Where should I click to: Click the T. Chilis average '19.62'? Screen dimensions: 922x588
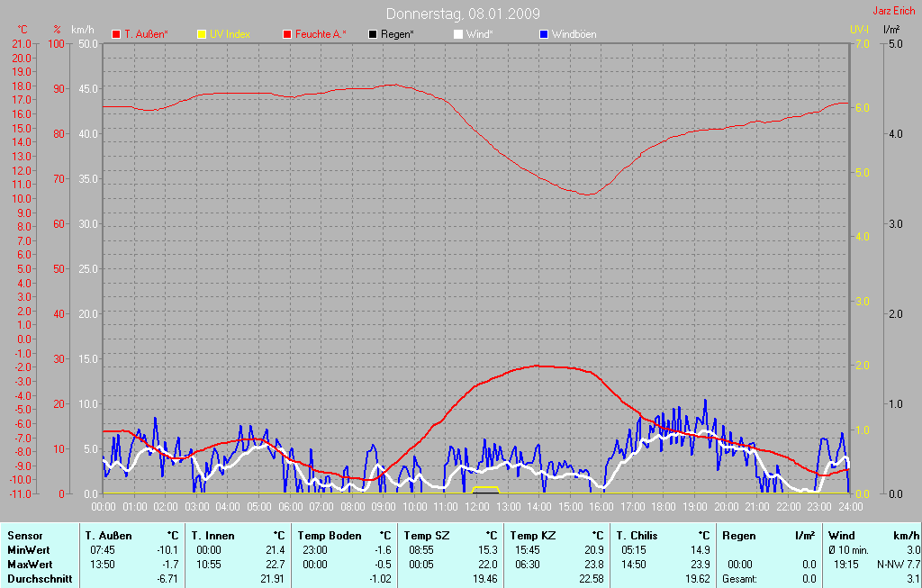698,579
